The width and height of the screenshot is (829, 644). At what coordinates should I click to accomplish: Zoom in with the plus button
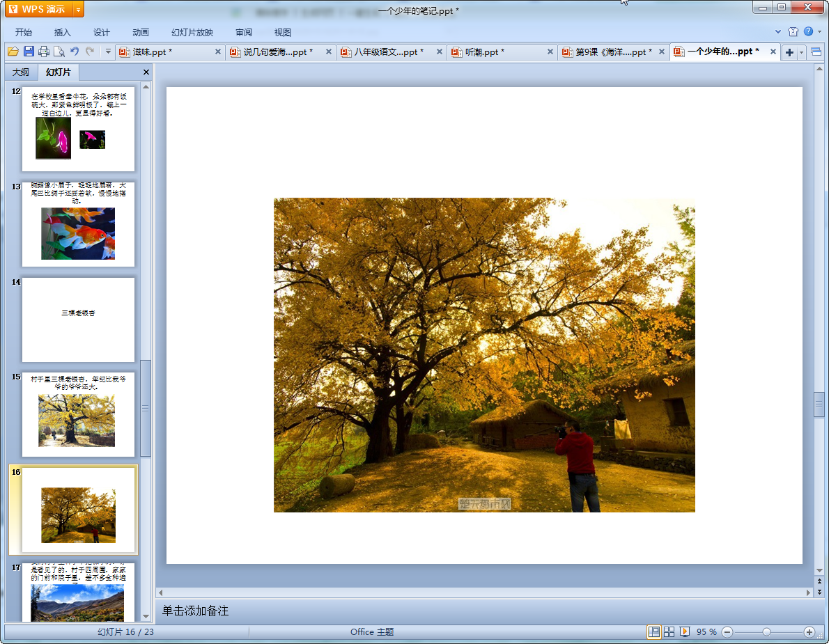[809, 632]
